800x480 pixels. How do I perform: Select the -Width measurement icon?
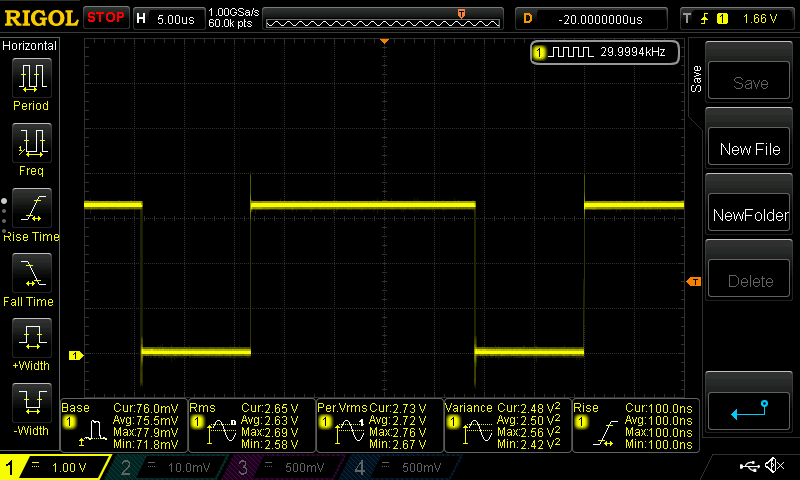pos(32,402)
